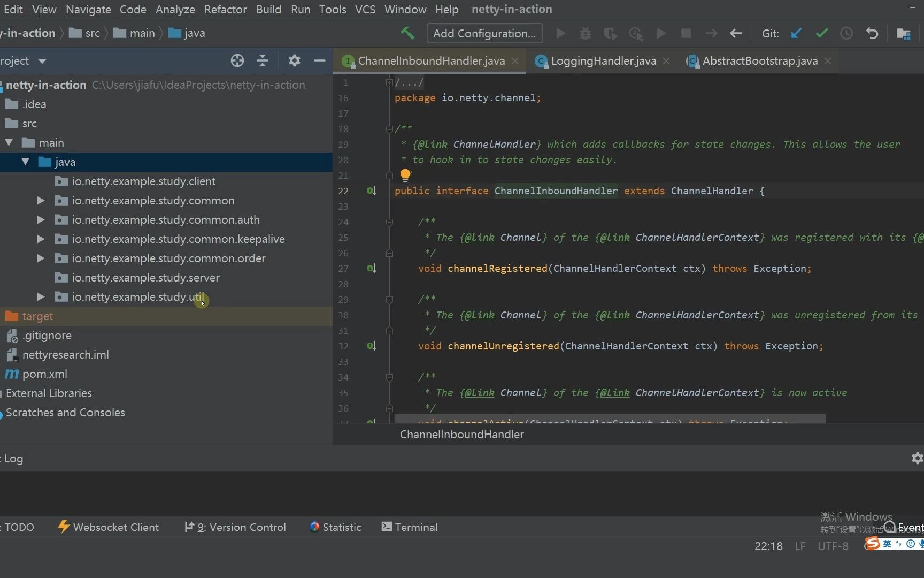Collapse the java source folder
Screen dimensions: 924x578
point(25,162)
